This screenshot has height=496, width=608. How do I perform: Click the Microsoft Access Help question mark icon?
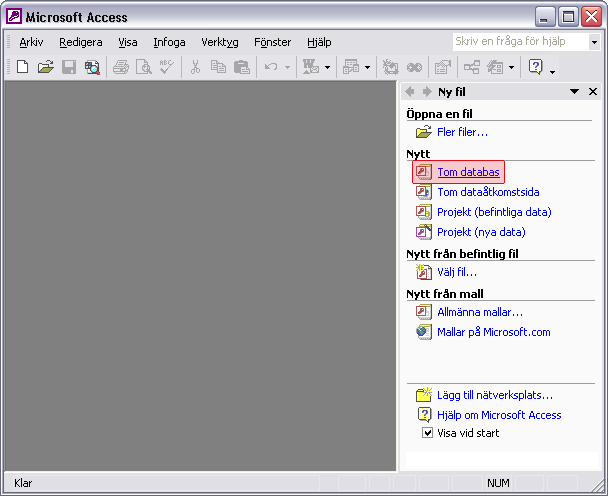535,67
